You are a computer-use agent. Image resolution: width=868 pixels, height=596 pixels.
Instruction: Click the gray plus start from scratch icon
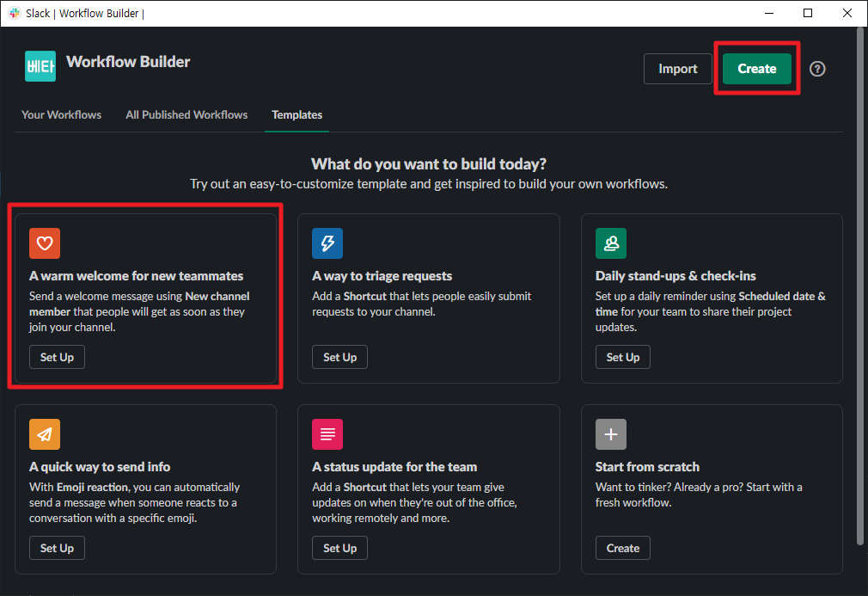coord(610,434)
